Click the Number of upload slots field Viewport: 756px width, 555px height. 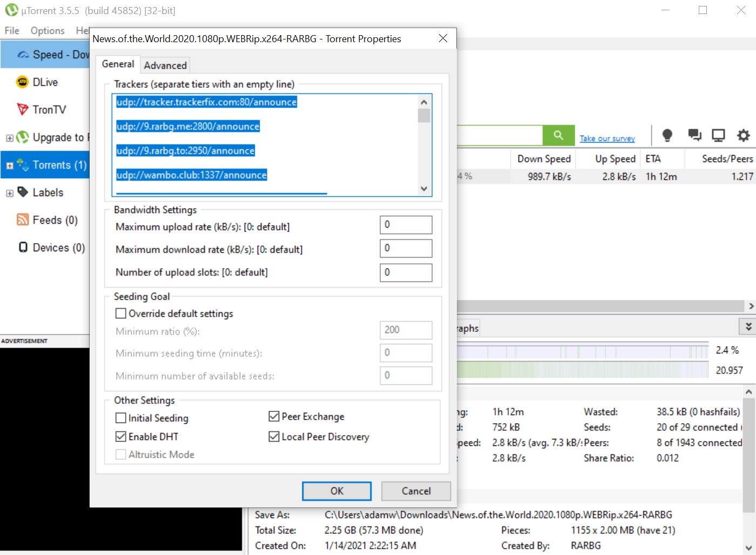(x=406, y=272)
